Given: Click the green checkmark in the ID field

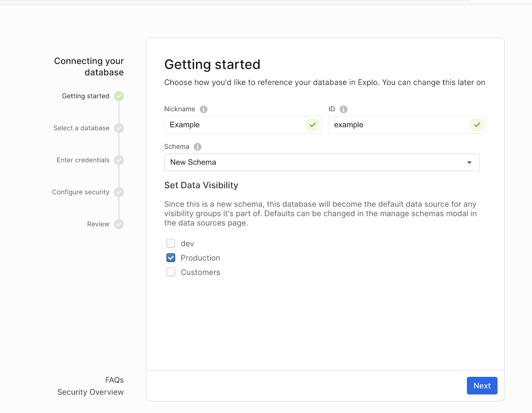Looking at the screenshot, I should click(477, 125).
